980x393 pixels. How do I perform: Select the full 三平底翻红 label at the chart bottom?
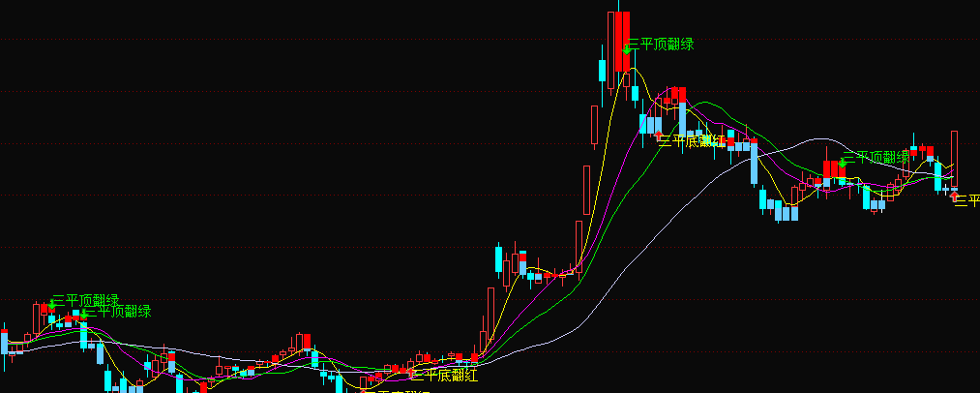[x=445, y=376]
